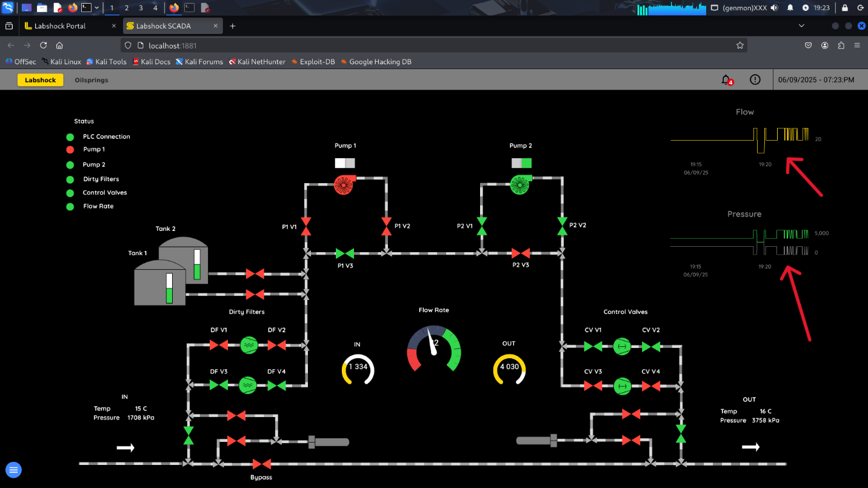This screenshot has width=868, height=488.
Task: Click the yellow Labshock button
Action: [40, 80]
